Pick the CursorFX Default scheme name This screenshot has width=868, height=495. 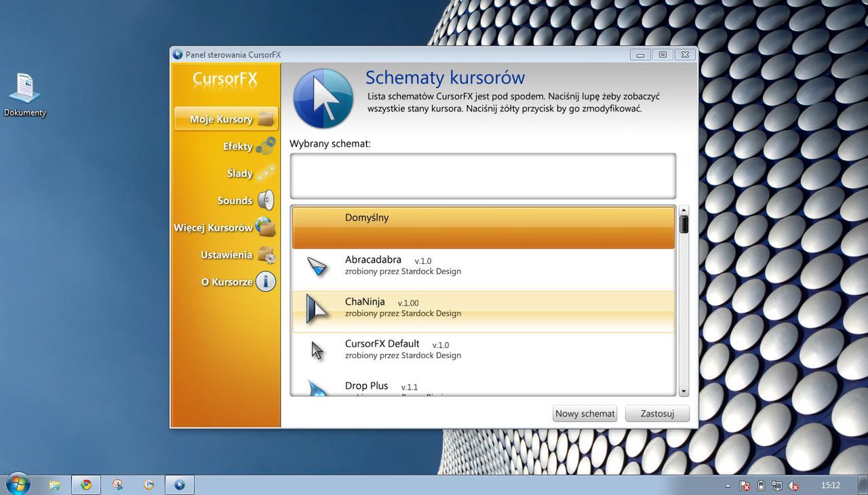tap(382, 344)
